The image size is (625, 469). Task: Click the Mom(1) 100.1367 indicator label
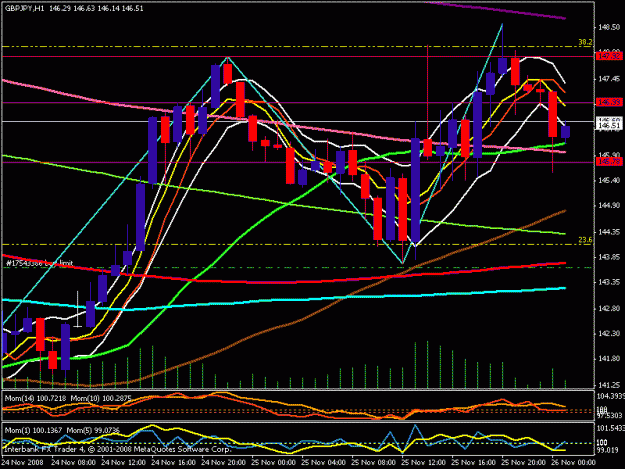pyautogui.click(x=33, y=430)
